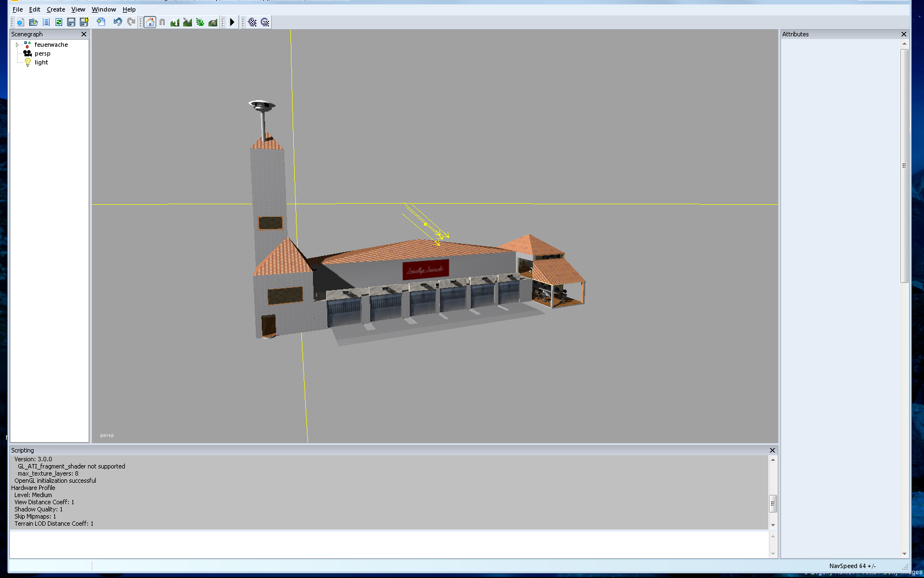Viewport: 924px width, 578px height.
Task: Click the New scene icon
Action: point(20,22)
